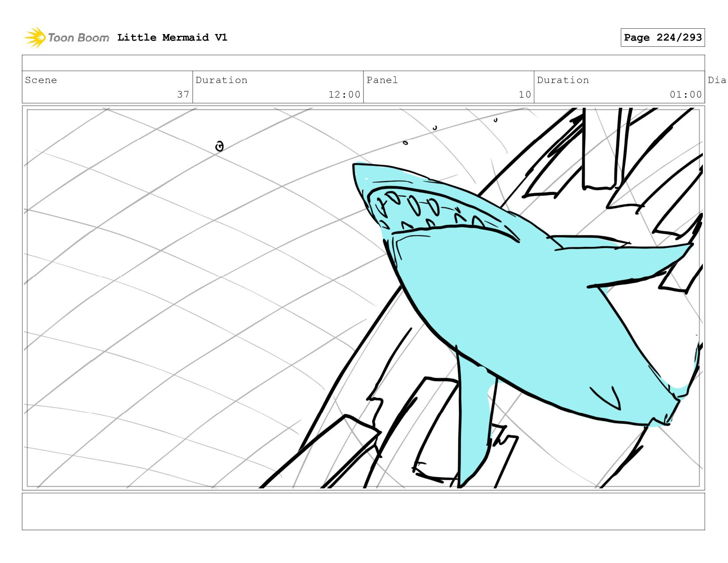Screen dimensions: 728x563
Task: Click the empty notes box below the panel
Action: (x=363, y=511)
